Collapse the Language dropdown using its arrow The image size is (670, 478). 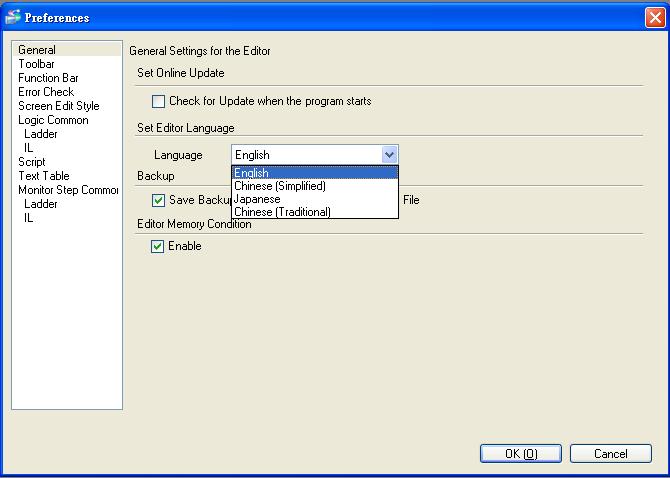[390, 155]
